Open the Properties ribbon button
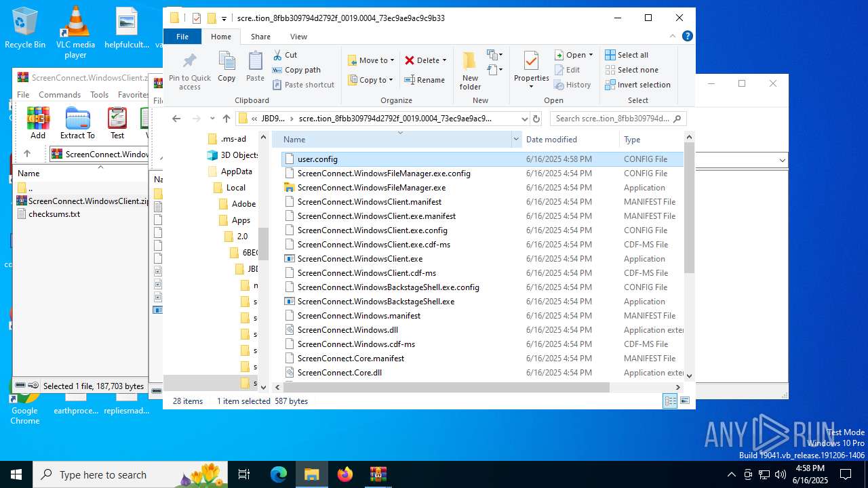This screenshot has width=868, height=488. 532,71
